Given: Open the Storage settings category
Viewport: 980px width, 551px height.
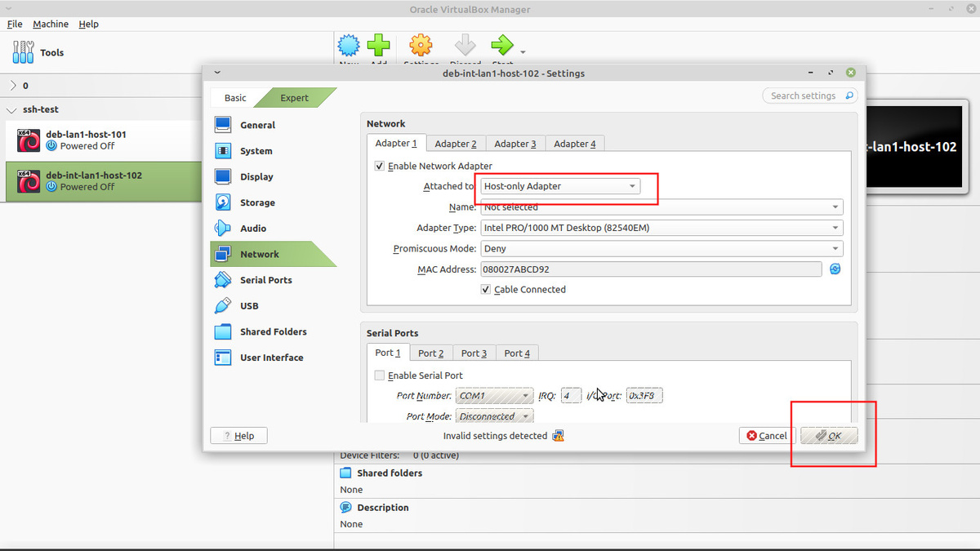Looking at the screenshot, I should click(273, 202).
